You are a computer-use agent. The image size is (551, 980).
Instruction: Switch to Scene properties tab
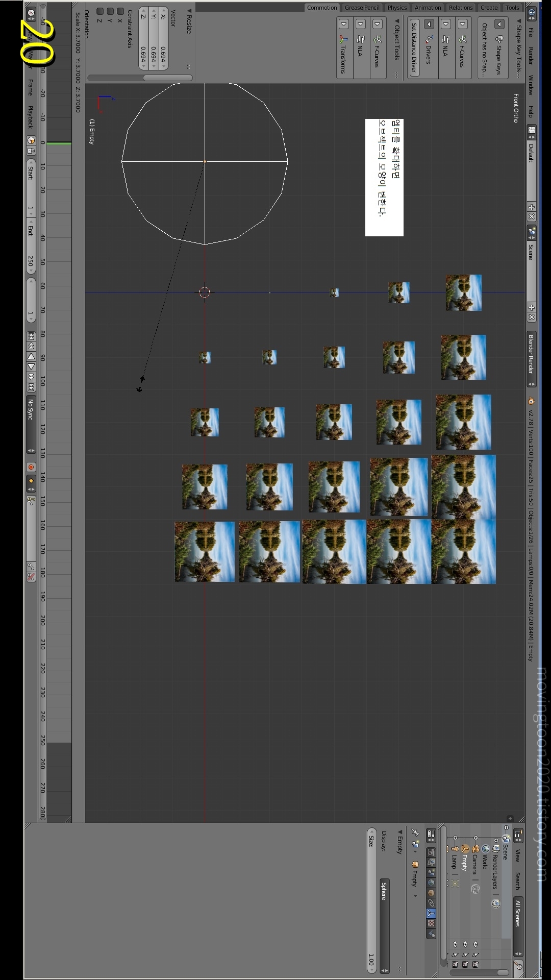(431, 872)
